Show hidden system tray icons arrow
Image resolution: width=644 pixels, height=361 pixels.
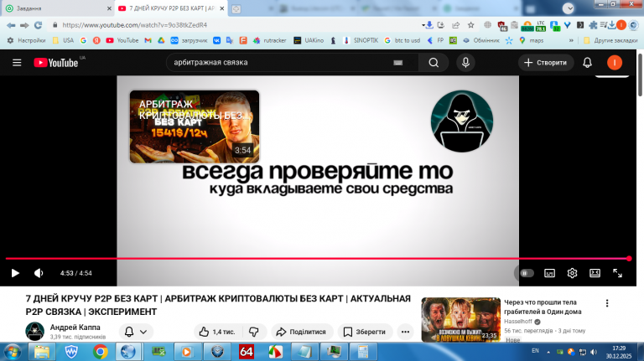(x=548, y=352)
